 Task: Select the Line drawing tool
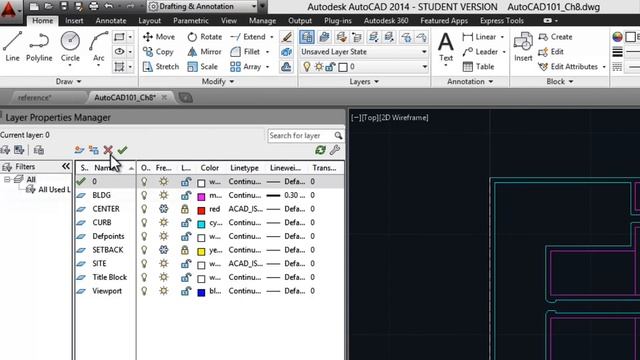click(12, 46)
